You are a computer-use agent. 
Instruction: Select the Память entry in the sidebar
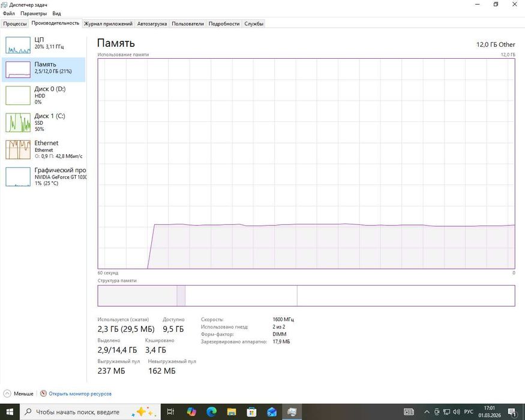44,70
